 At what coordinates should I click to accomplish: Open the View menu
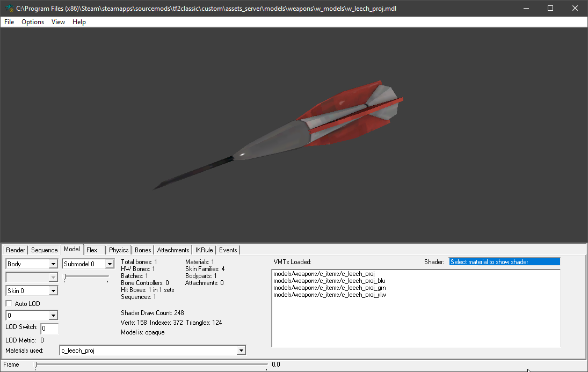(x=58, y=22)
